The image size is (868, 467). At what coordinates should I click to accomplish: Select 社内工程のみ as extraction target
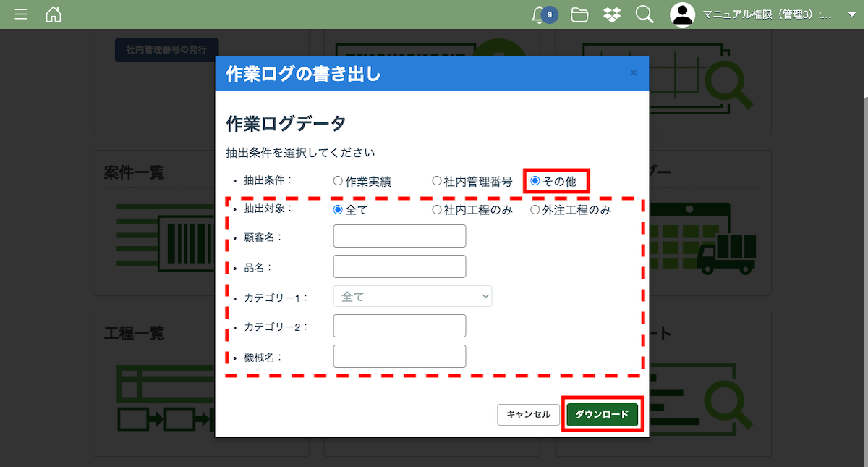tap(437, 210)
